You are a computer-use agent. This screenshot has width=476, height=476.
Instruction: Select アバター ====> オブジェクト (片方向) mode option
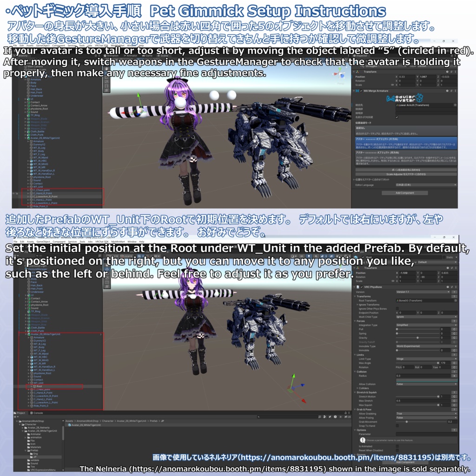(406, 143)
